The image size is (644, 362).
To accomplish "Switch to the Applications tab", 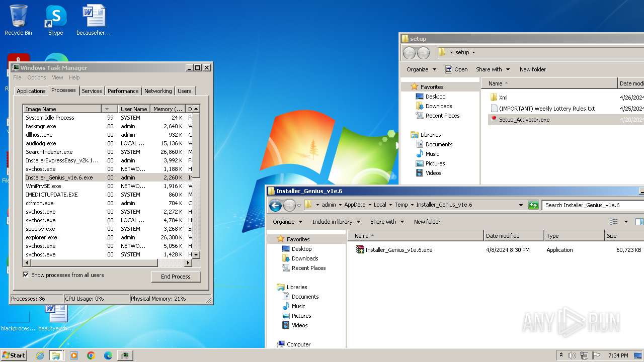I will 31,91.
